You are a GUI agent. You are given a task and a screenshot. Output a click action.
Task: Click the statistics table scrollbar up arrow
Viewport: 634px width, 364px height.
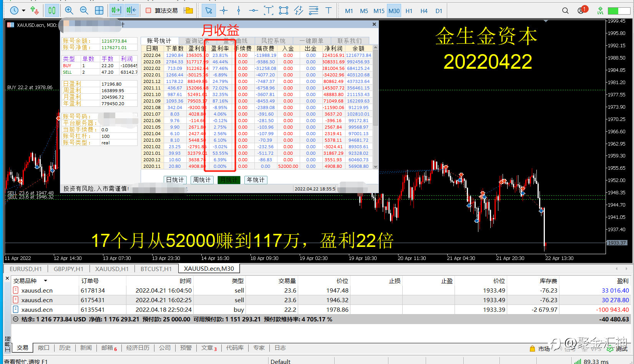375,48
